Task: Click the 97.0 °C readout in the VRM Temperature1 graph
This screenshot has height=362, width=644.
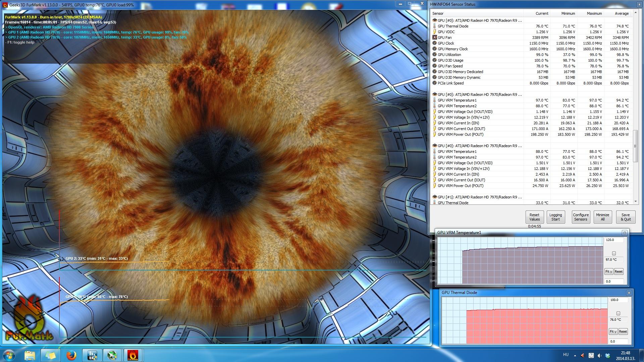Action: click(614, 260)
